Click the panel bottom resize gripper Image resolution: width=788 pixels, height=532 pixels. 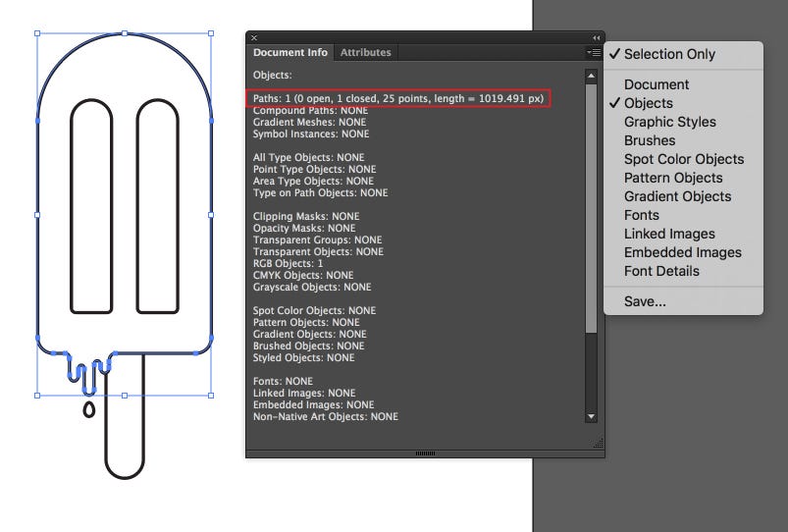pyautogui.click(x=425, y=453)
